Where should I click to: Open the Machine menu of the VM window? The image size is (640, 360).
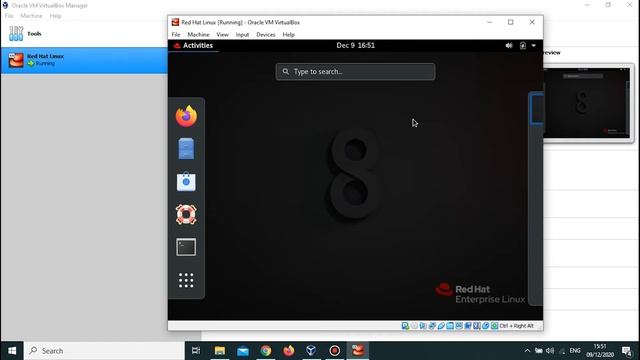click(198, 35)
